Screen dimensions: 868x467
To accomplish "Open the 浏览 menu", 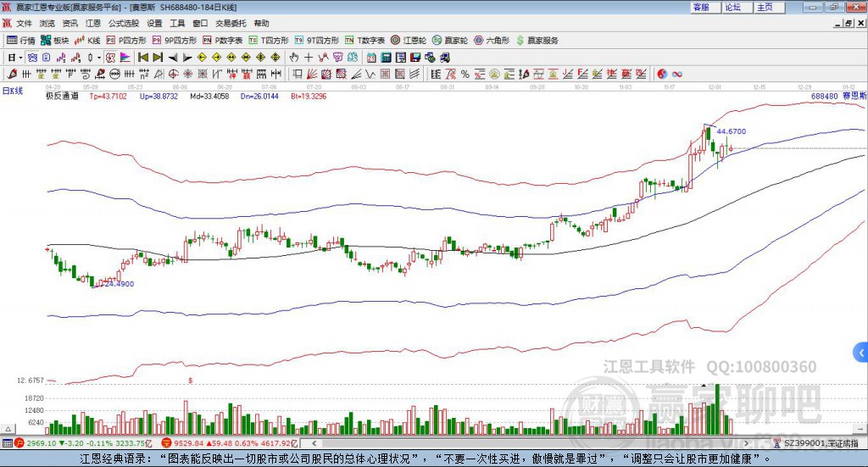I will pos(47,23).
